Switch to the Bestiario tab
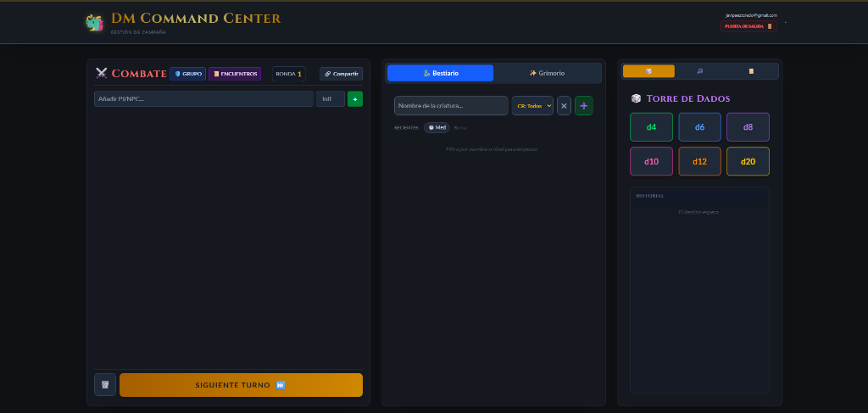This screenshot has height=413, width=868. click(x=440, y=73)
